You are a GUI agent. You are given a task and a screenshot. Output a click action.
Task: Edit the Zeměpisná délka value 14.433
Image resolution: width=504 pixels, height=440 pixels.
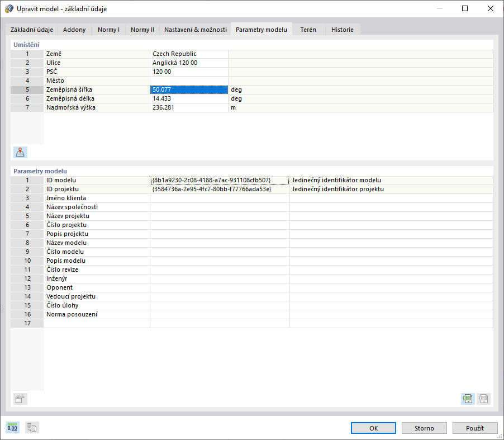[x=189, y=99]
